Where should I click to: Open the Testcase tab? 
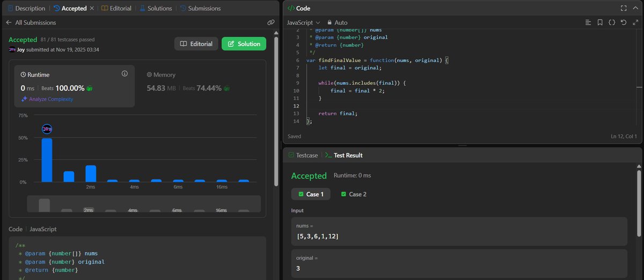pyautogui.click(x=303, y=155)
